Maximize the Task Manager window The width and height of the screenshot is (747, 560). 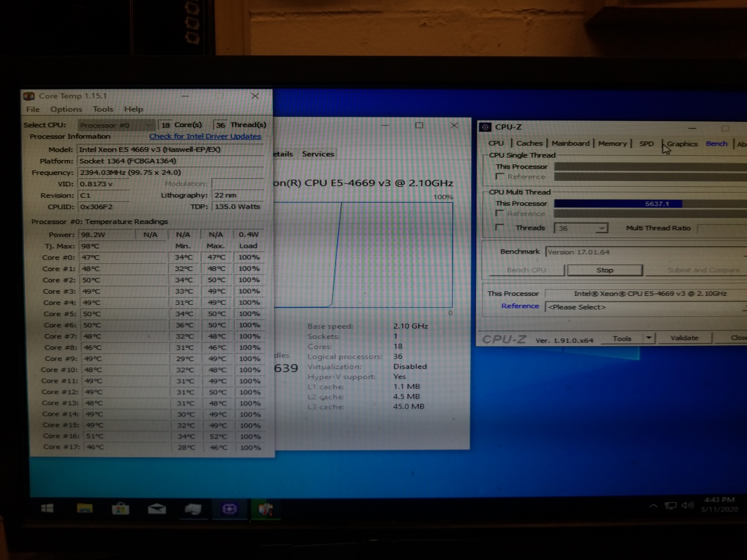(x=419, y=125)
